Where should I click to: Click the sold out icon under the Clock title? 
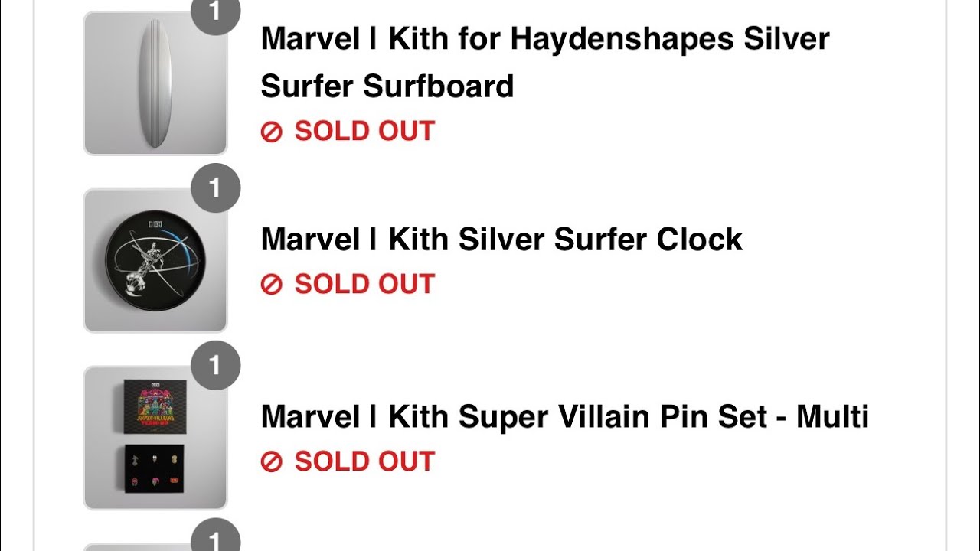272,285
